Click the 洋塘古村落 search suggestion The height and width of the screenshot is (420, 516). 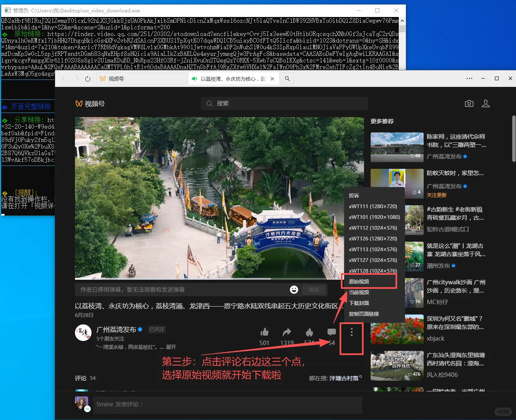[344, 378]
